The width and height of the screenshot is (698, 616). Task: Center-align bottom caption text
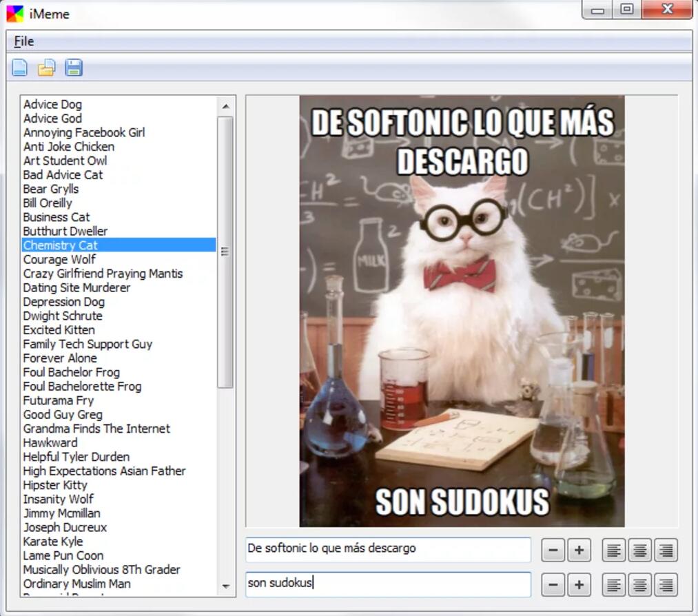point(639,584)
